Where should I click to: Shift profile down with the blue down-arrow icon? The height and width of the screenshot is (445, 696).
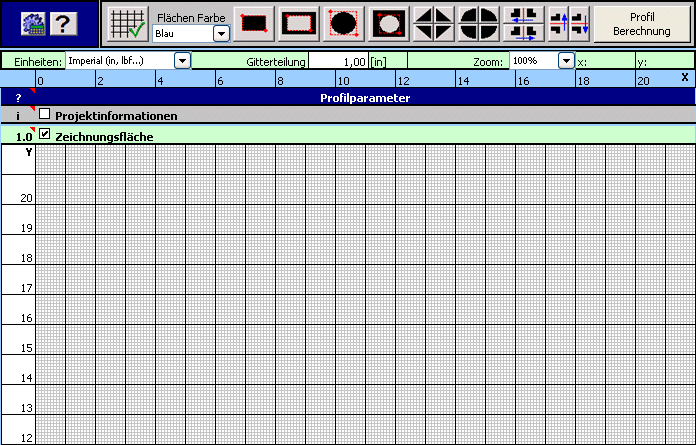(x=580, y=24)
